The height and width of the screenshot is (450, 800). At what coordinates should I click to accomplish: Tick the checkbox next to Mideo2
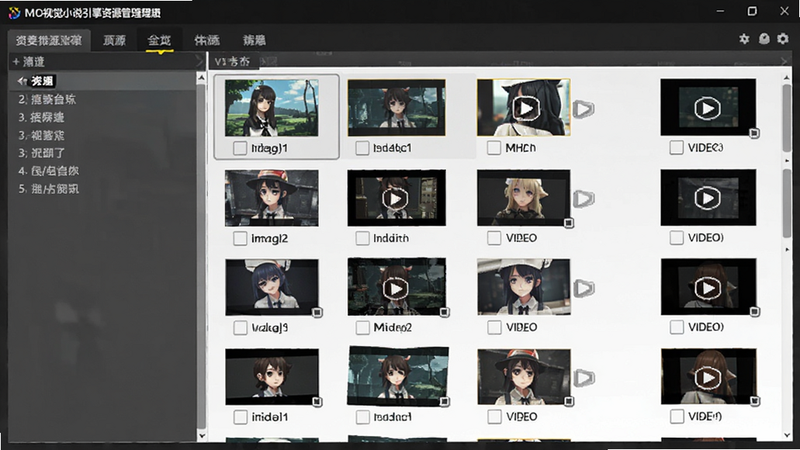pyautogui.click(x=362, y=328)
